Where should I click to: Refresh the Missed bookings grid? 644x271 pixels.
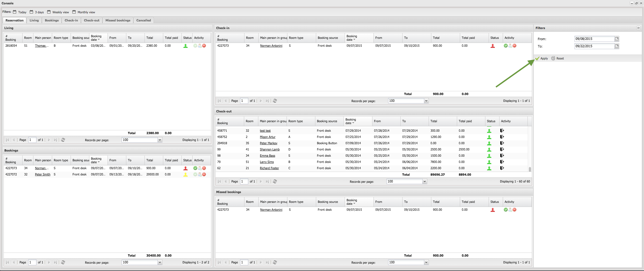[x=275, y=262]
